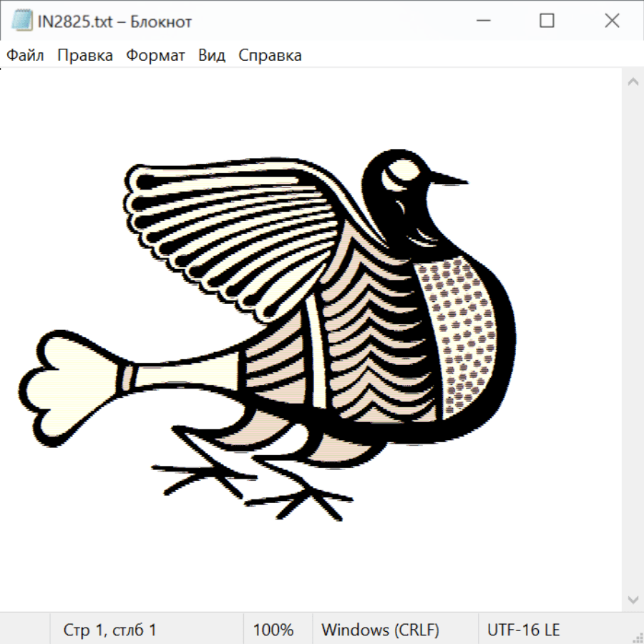The width and height of the screenshot is (644, 644).
Task: Minimize the Блокнот window
Action: click(482, 21)
